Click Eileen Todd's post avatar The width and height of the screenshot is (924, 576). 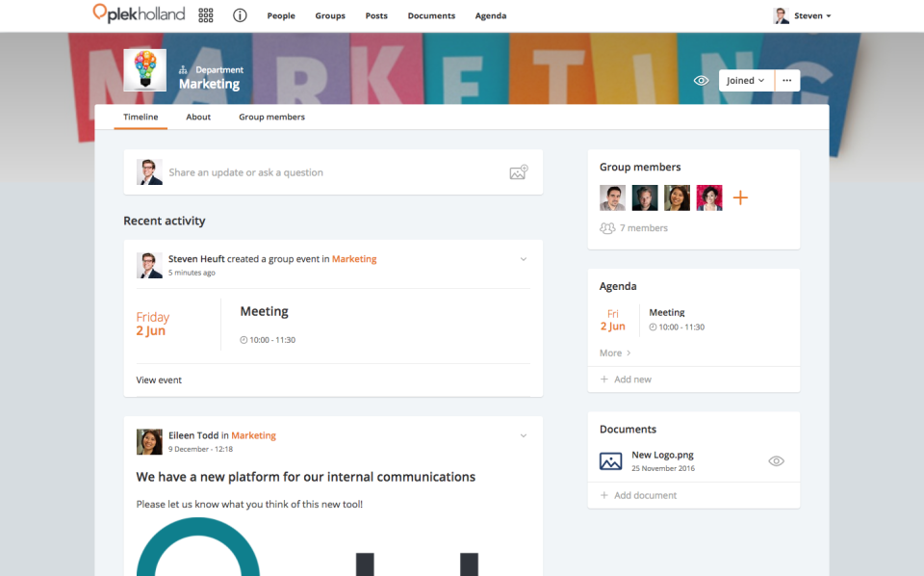[x=150, y=441]
